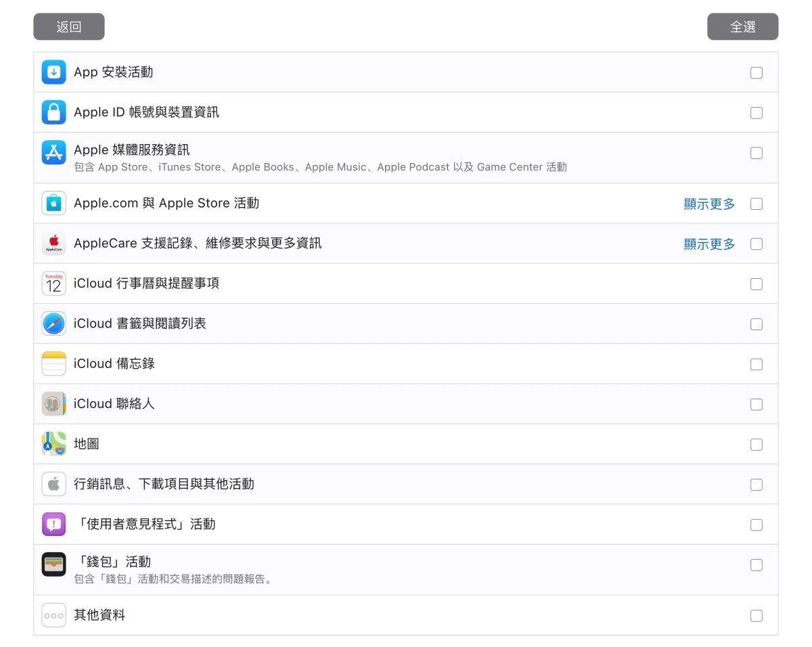The width and height of the screenshot is (812, 647).
Task: Select the iCloud 備忘錄 checkbox
Action: [x=757, y=364]
